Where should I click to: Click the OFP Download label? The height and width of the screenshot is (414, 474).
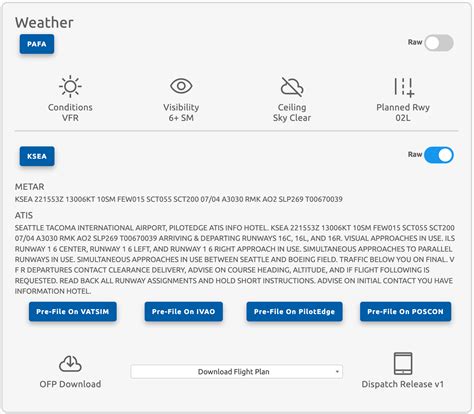click(70, 384)
